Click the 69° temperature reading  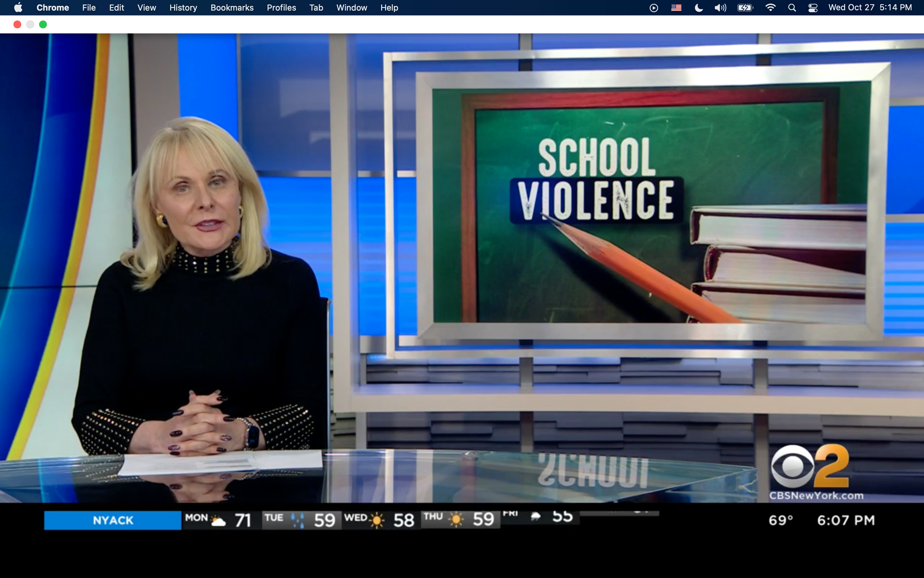[781, 520]
